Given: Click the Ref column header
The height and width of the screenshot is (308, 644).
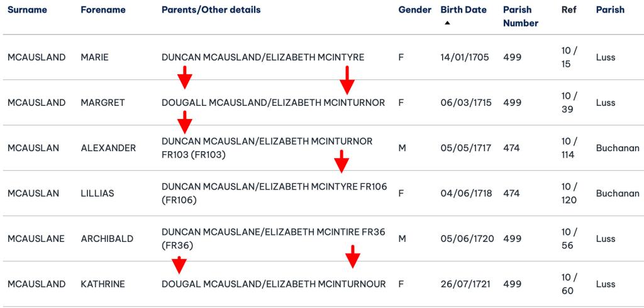Looking at the screenshot, I should click(x=569, y=10).
